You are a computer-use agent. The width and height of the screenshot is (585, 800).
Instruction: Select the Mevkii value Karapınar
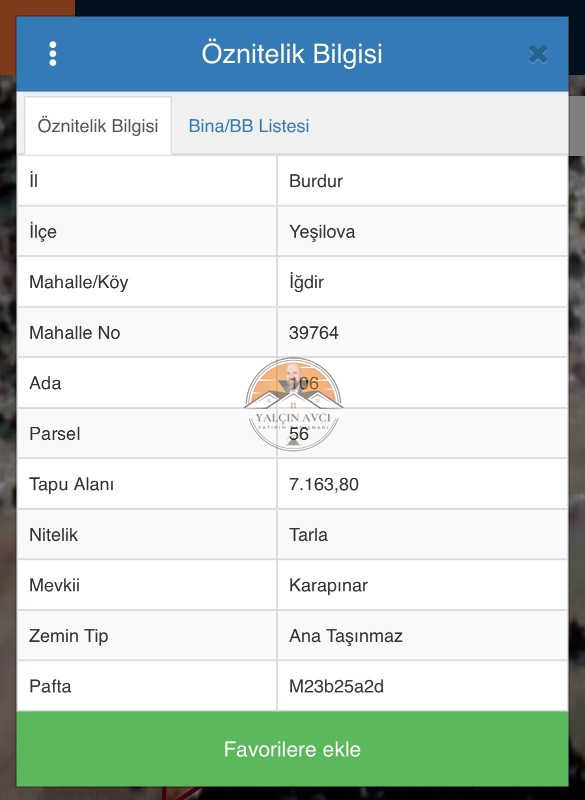tap(328, 585)
